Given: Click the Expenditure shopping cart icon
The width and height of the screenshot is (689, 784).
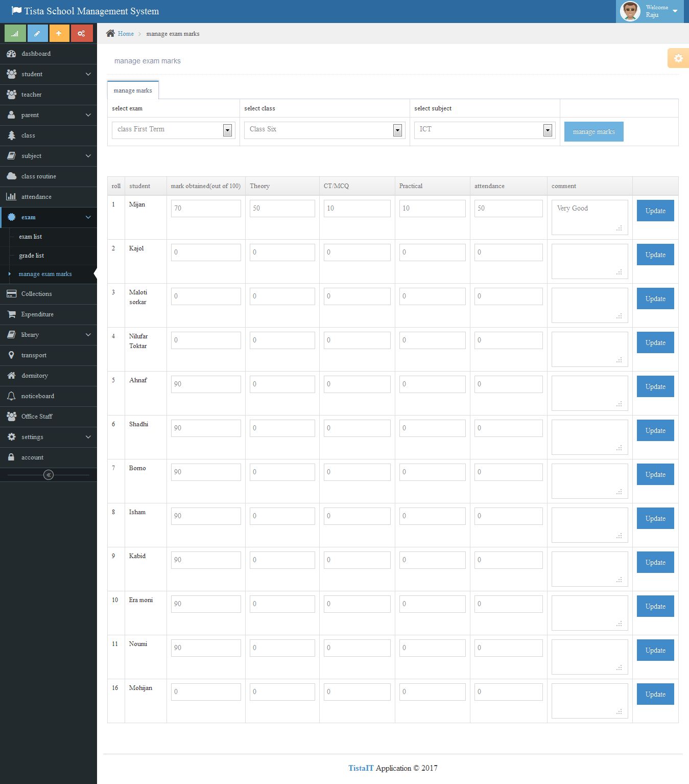Looking at the screenshot, I should tap(11, 314).
